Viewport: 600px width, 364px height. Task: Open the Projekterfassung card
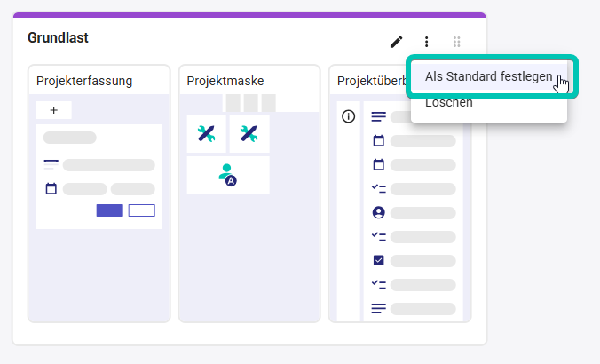click(x=99, y=81)
